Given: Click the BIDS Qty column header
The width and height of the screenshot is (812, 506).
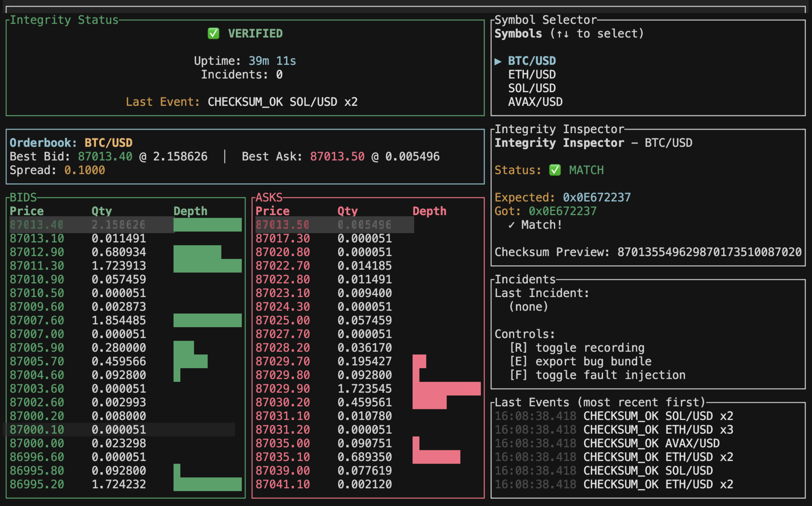Looking at the screenshot, I should [102, 211].
